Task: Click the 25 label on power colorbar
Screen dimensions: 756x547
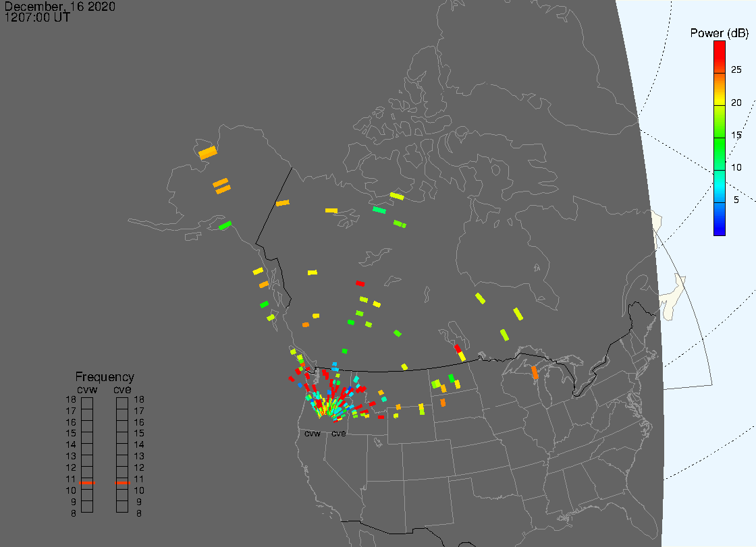Action: pos(736,70)
